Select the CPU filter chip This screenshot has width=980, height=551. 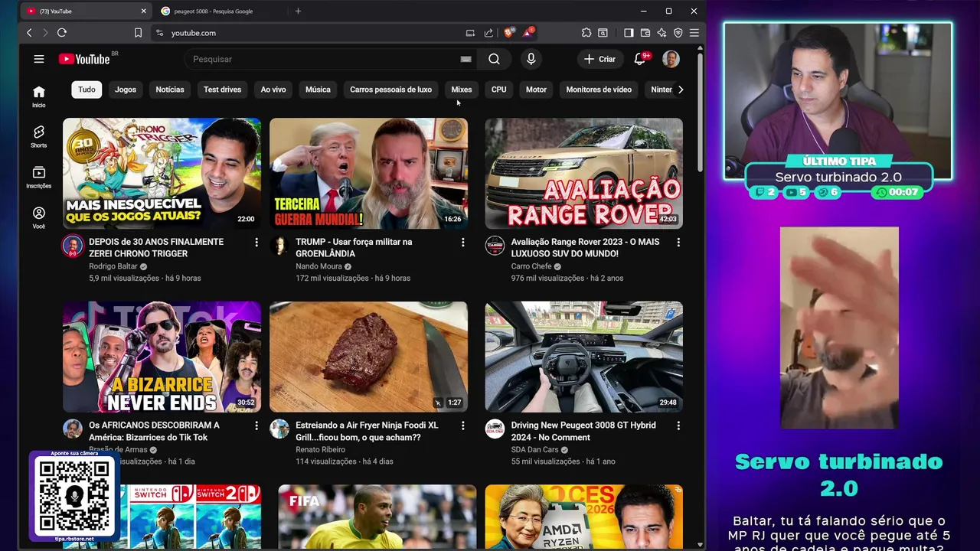click(499, 90)
